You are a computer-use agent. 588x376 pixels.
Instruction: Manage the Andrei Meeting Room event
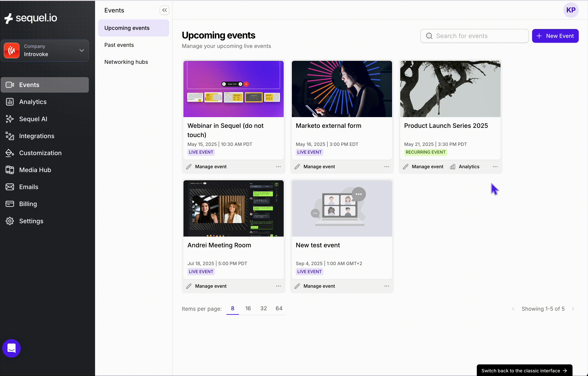pos(210,286)
